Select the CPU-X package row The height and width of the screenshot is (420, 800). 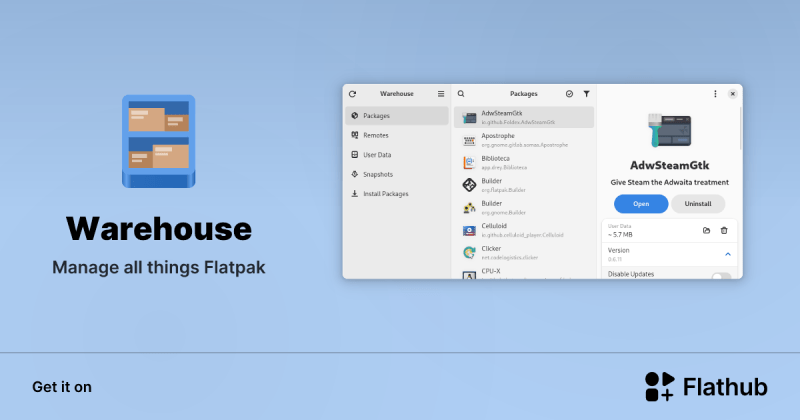[524, 273]
